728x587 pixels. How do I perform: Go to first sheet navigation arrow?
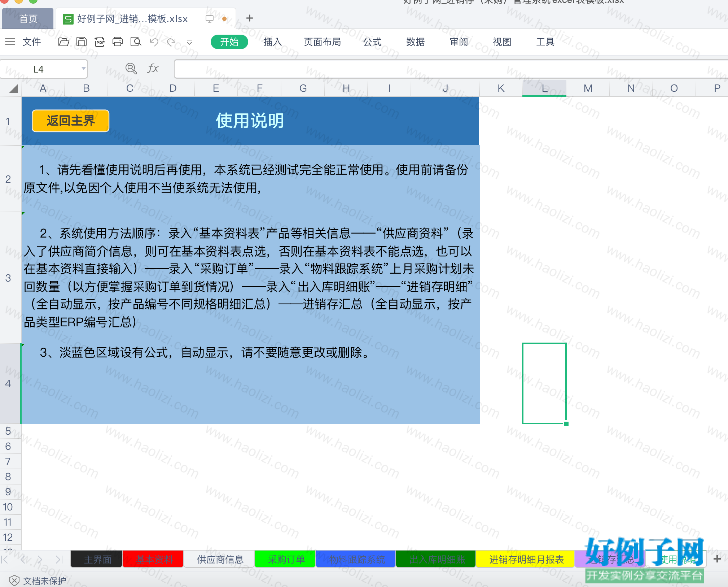click(x=5, y=560)
